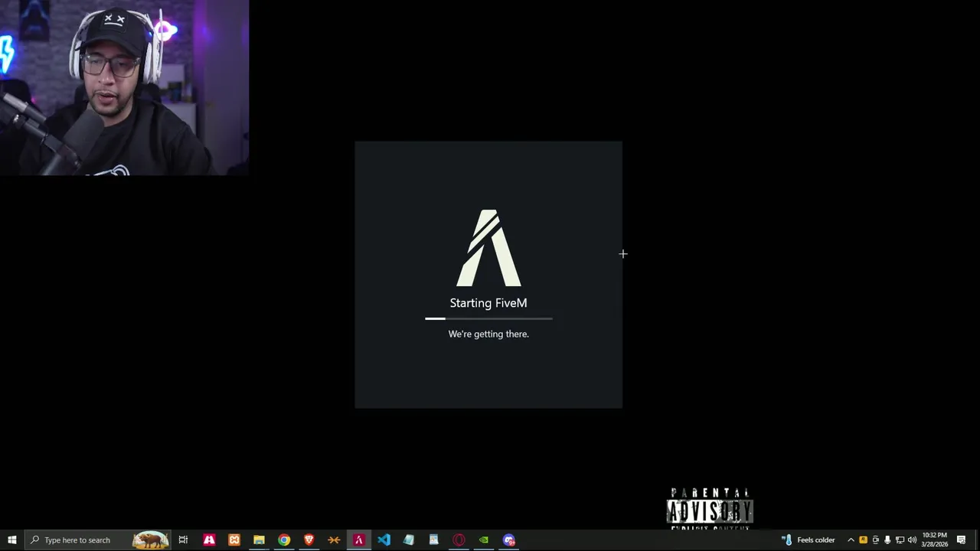
Task: Expand the hidden system tray icons
Action: (x=851, y=540)
